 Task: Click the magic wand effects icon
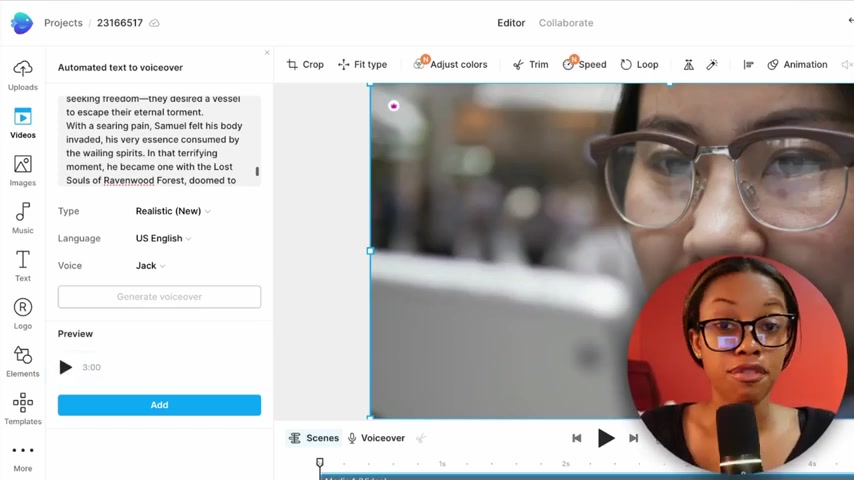pyautogui.click(x=712, y=65)
